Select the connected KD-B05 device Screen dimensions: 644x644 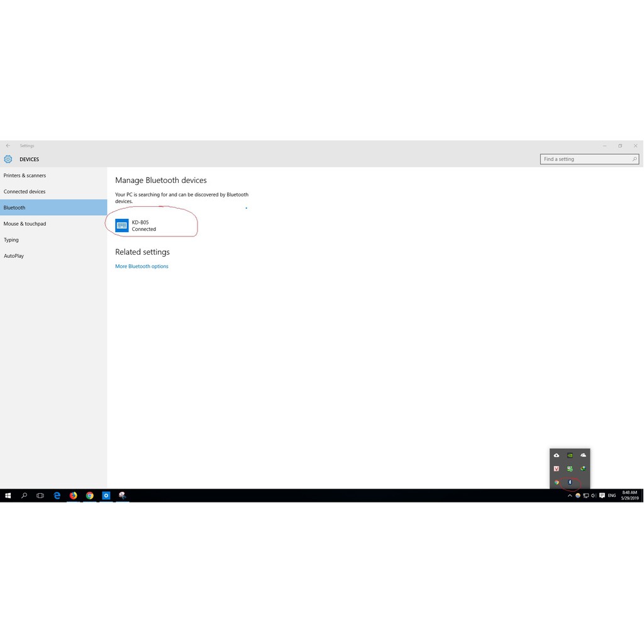coord(143,226)
